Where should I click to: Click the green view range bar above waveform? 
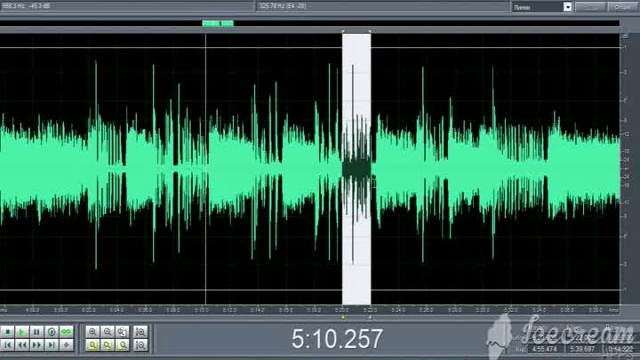218,23
